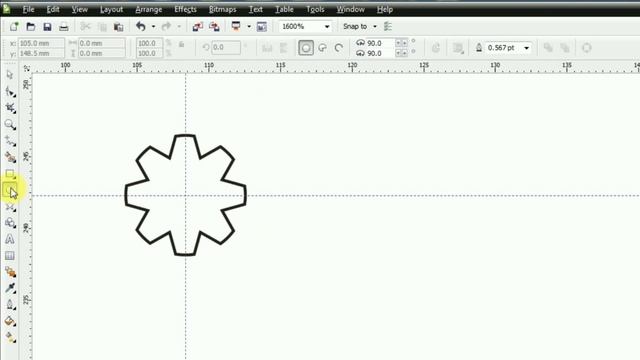
Task: Open the Window menu
Action: coord(350,9)
